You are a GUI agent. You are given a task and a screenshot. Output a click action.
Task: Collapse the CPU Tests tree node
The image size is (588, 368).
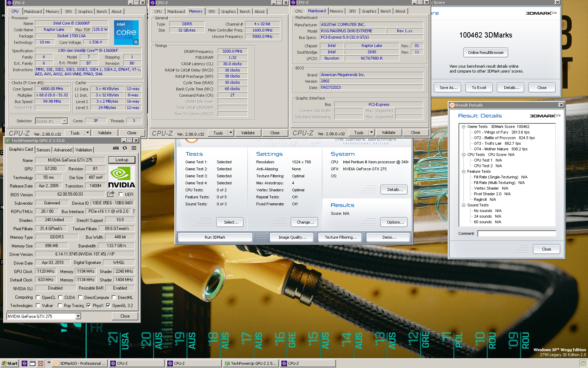coord(463,155)
